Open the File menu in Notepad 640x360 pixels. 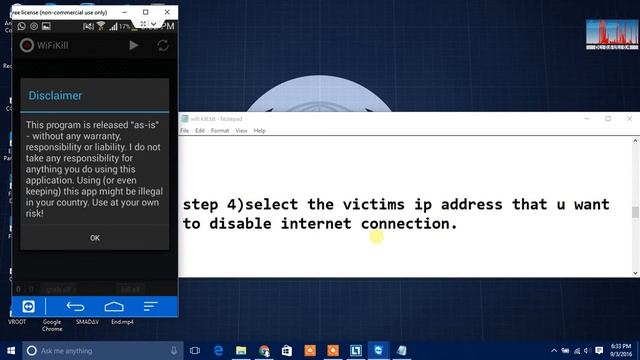(184, 131)
